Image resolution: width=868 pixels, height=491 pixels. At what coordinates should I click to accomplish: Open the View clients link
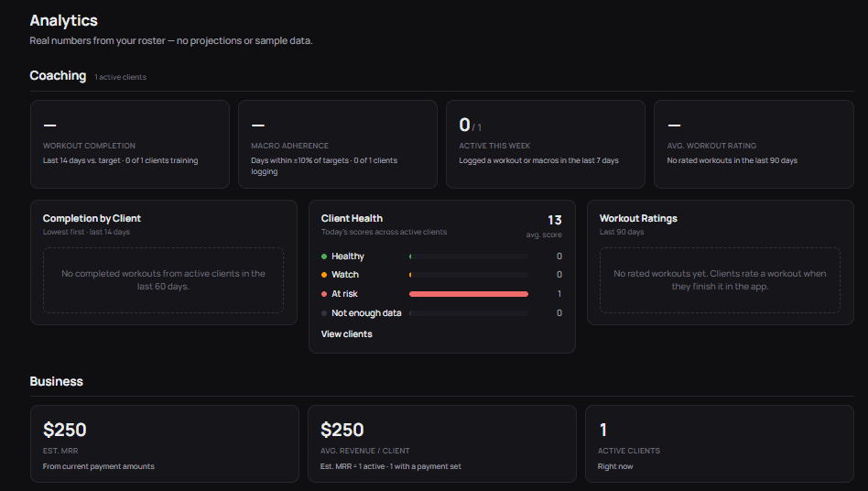346,333
